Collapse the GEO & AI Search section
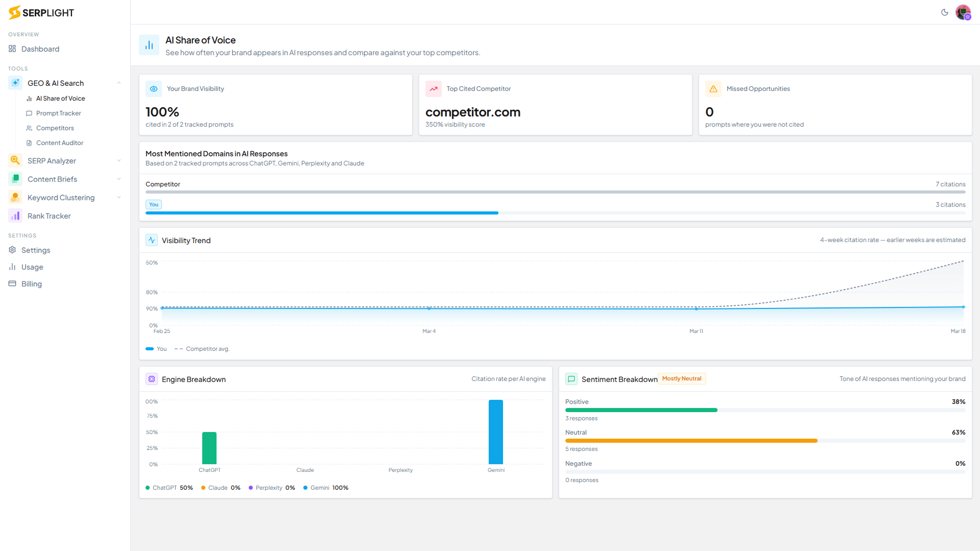 point(119,83)
